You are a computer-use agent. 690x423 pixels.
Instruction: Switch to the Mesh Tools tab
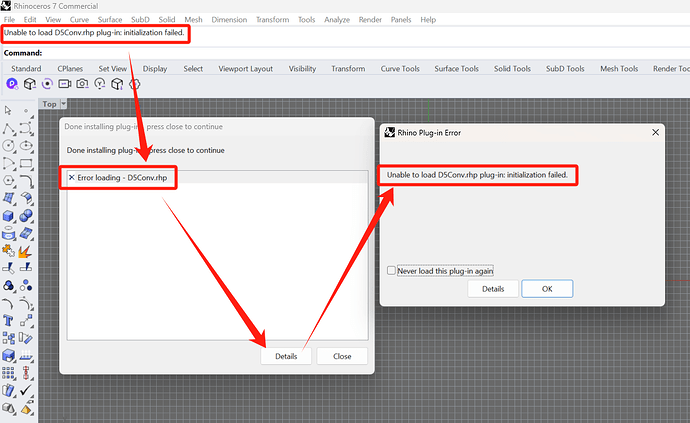619,69
